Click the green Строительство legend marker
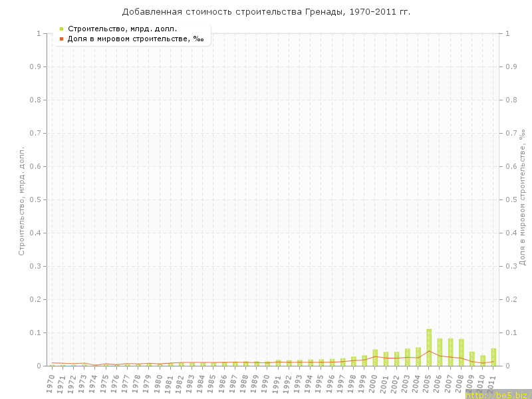 62,29
